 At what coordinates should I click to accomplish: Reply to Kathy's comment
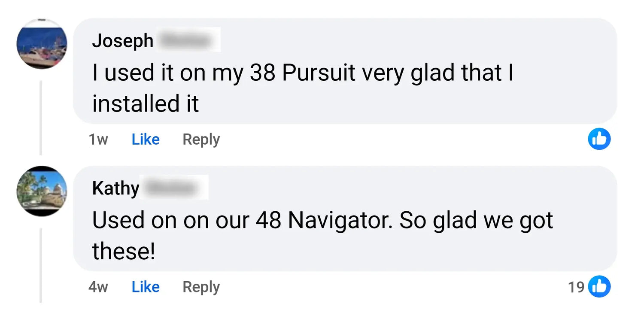coord(201,287)
